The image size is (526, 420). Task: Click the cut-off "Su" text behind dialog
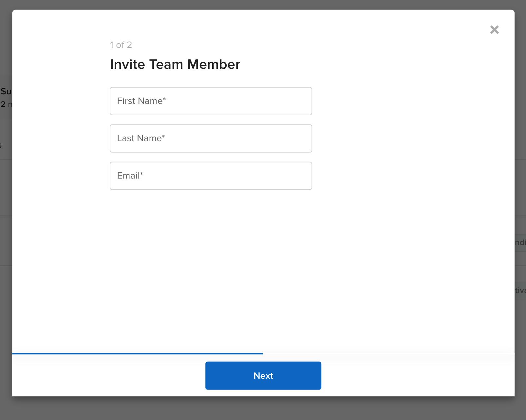(6, 91)
